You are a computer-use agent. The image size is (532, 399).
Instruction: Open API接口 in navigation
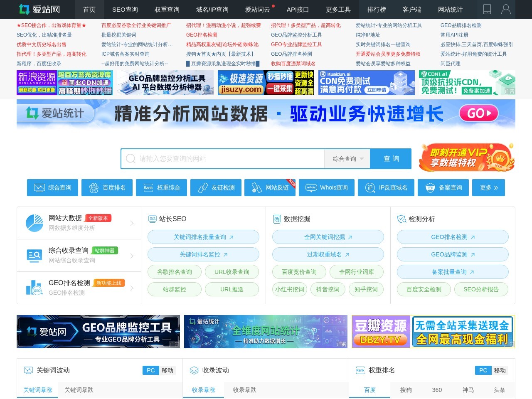pos(298,10)
